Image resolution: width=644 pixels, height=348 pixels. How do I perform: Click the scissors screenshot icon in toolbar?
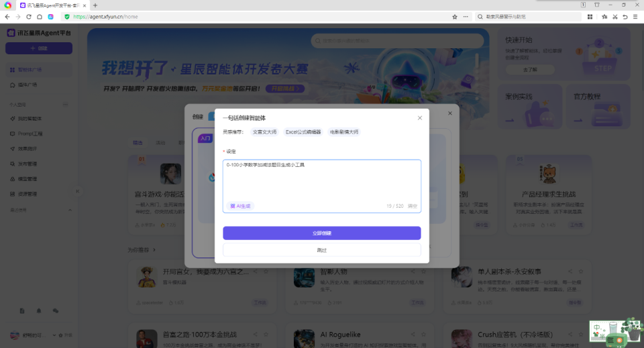615,17
